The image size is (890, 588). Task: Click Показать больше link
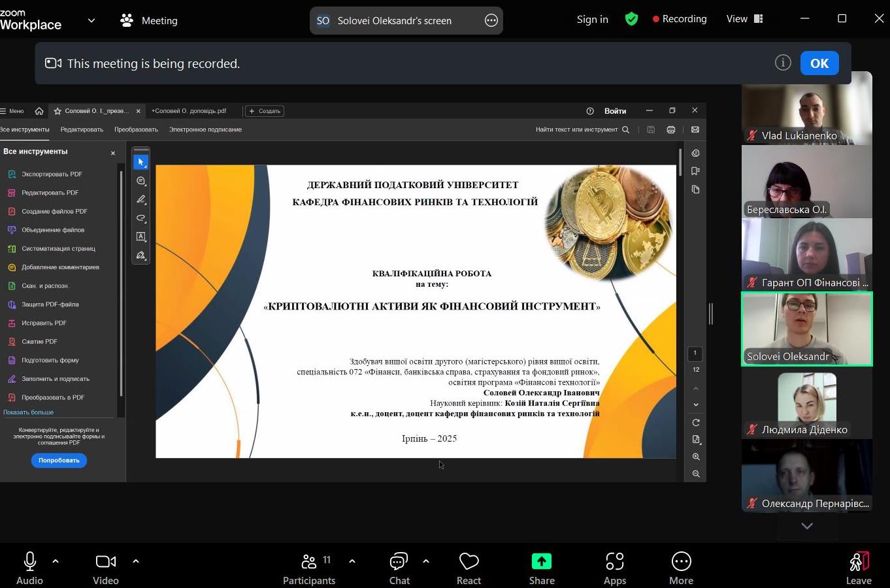(28, 412)
